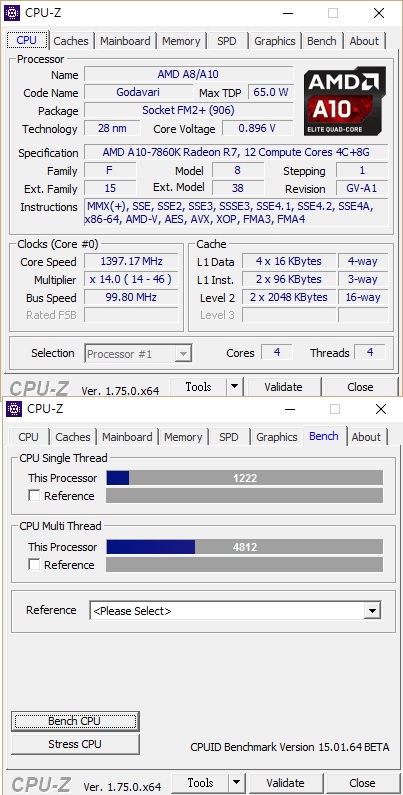Click Close button in top window
403x795 pixels.
point(360,387)
